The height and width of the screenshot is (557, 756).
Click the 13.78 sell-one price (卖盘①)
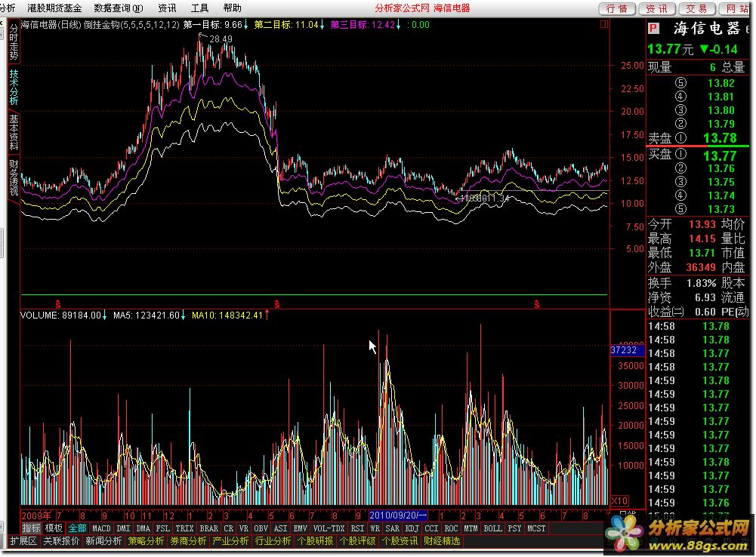720,138
